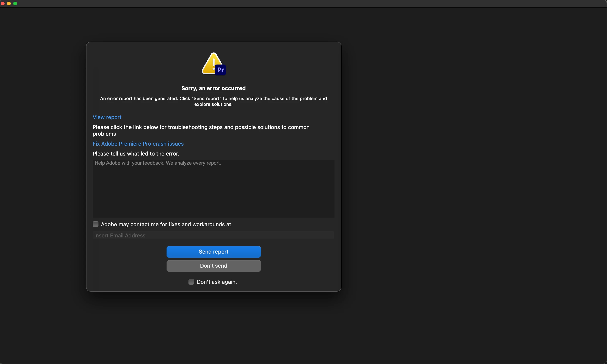Click 'Adobe may contact me' label text
Viewport: 607px width, 364px height.
[166, 224]
